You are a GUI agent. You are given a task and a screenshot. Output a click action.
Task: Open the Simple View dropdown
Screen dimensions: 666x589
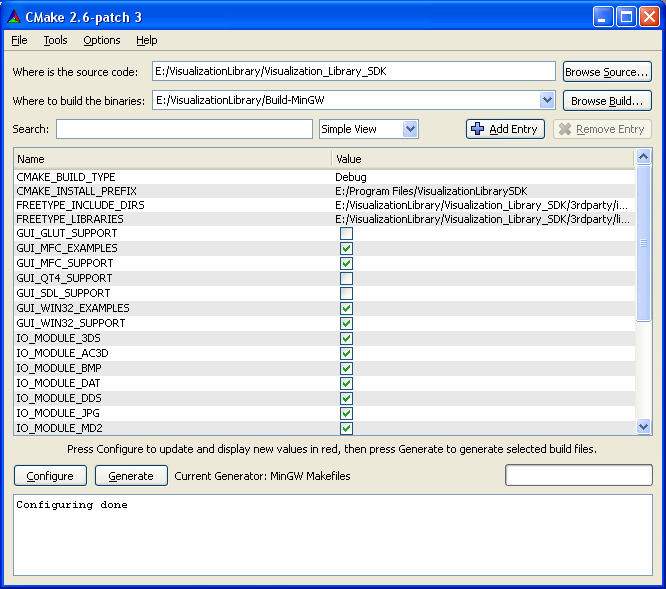coord(368,129)
